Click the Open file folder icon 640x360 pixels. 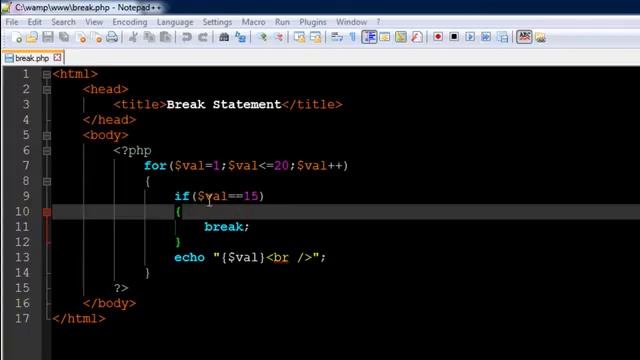(x=32, y=38)
